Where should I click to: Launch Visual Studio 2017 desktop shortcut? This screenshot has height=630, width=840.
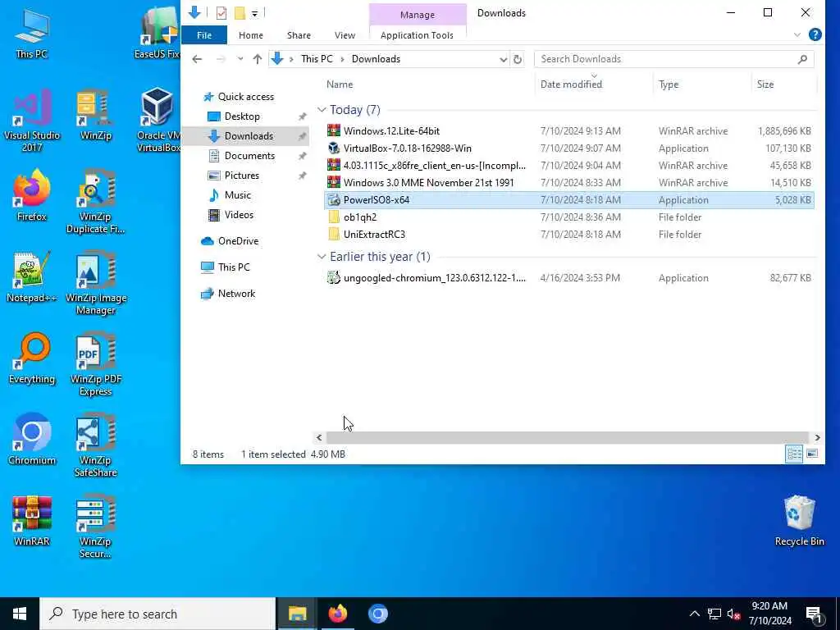coord(32,121)
